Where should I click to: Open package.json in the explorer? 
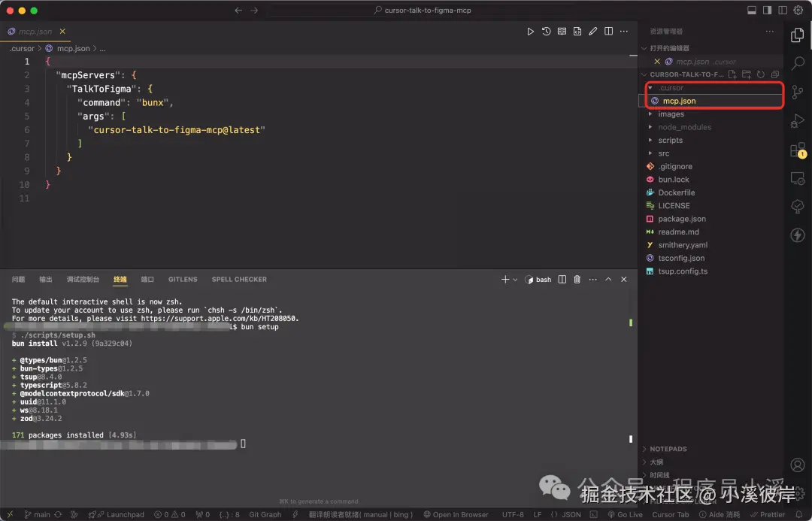pyautogui.click(x=681, y=219)
